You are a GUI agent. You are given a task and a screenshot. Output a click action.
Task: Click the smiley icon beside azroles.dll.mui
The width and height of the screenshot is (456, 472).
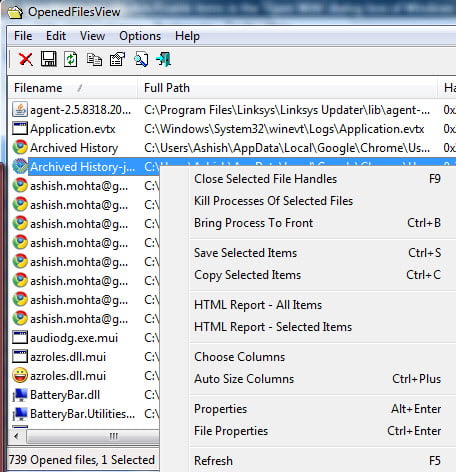[20, 375]
